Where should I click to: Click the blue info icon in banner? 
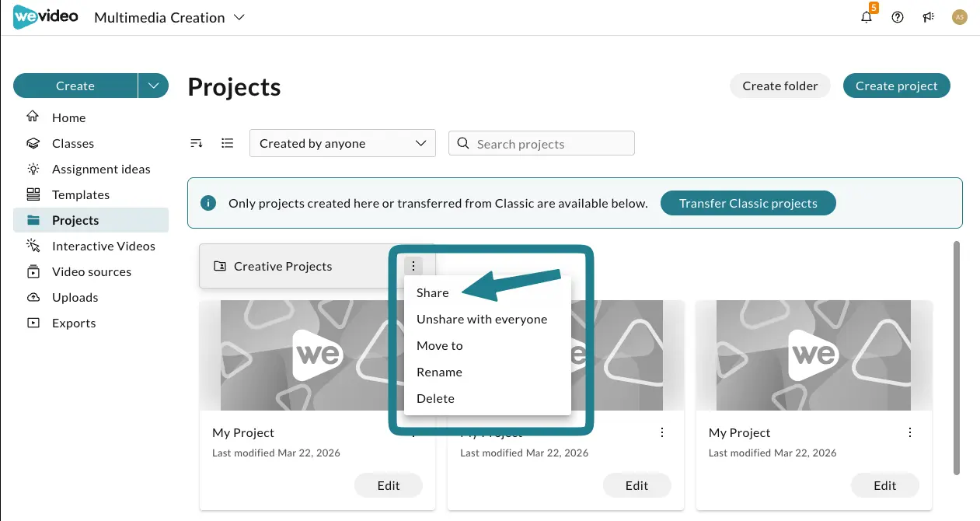208,203
